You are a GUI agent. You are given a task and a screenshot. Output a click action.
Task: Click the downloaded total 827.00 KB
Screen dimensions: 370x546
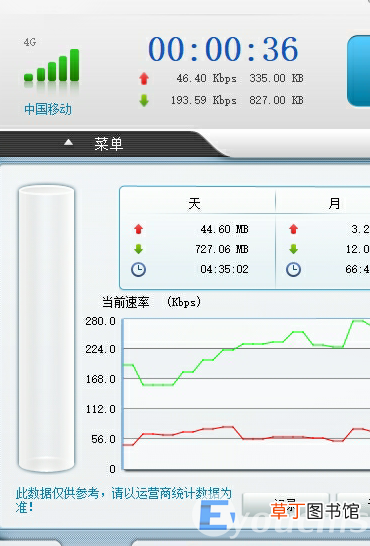(276, 100)
